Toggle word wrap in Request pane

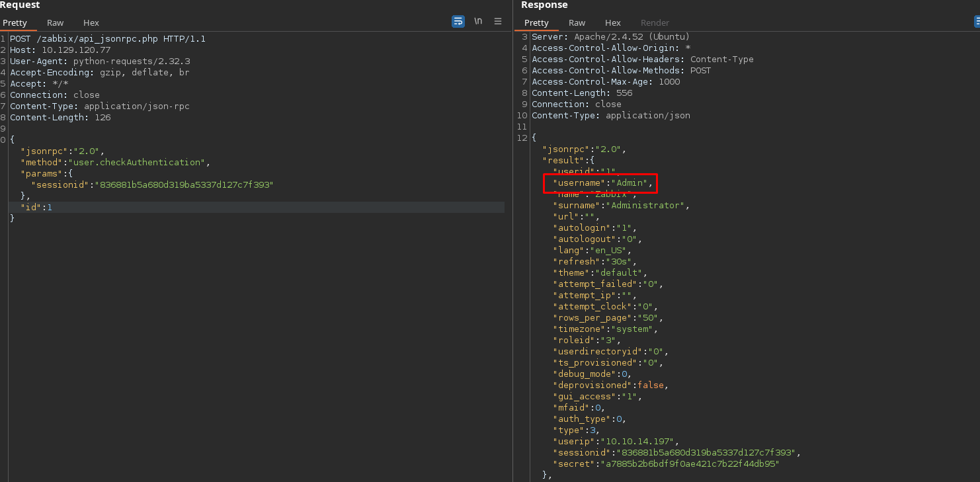(458, 21)
